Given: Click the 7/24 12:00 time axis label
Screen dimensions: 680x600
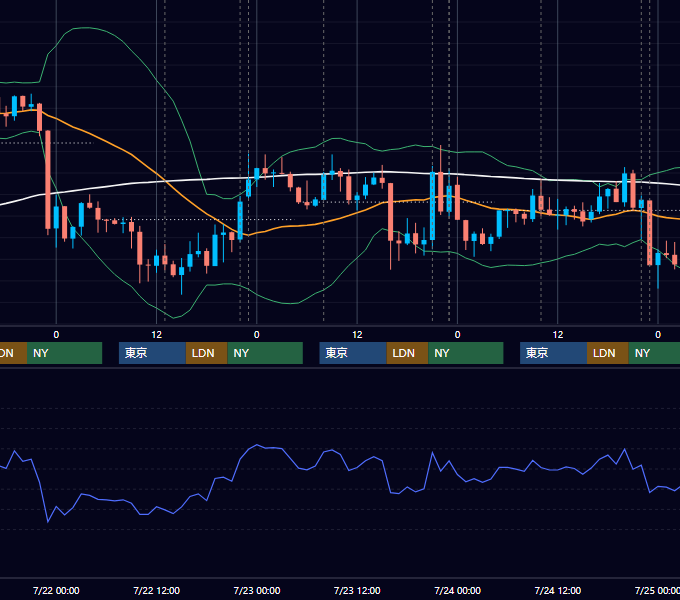Looking at the screenshot, I should pos(558,590).
